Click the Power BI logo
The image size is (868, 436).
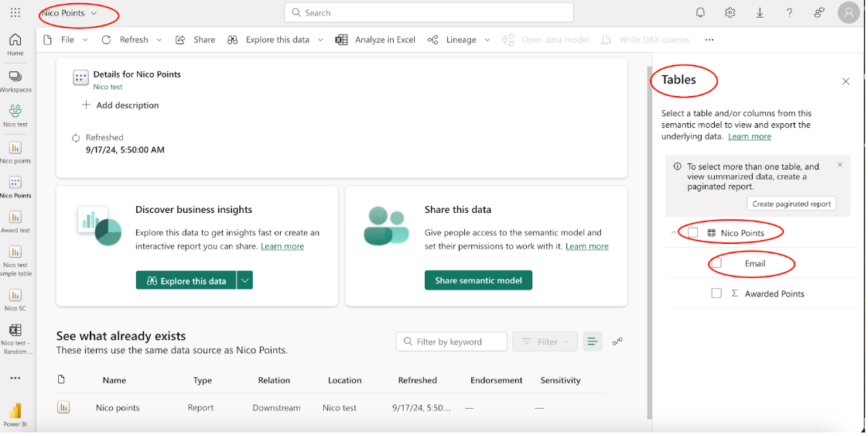[x=15, y=414]
